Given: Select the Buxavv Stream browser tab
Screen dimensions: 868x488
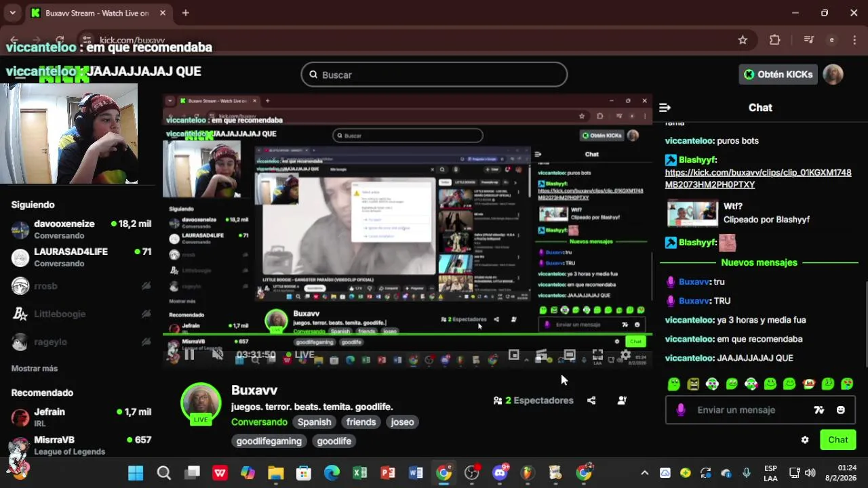Looking at the screenshot, I should pos(99,13).
